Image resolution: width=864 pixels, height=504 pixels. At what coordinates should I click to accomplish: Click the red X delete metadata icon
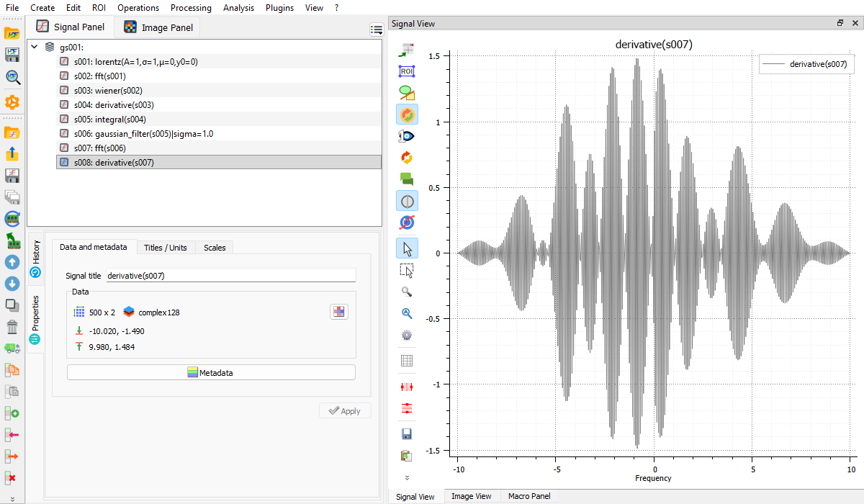(x=12, y=478)
